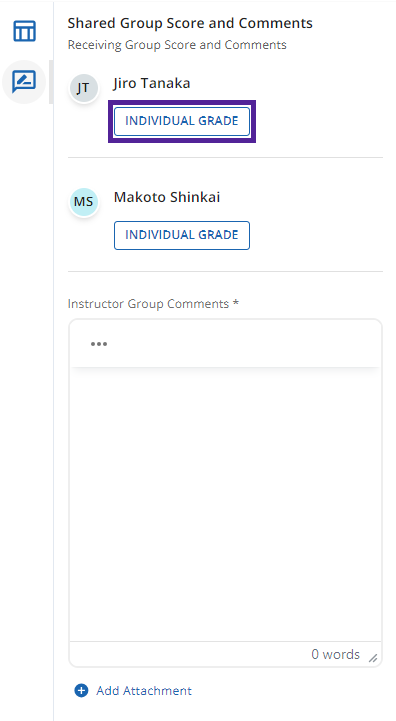Click the 0 words counter
The width and height of the screenshot is (396, 721).
click(x=335, y=654)
